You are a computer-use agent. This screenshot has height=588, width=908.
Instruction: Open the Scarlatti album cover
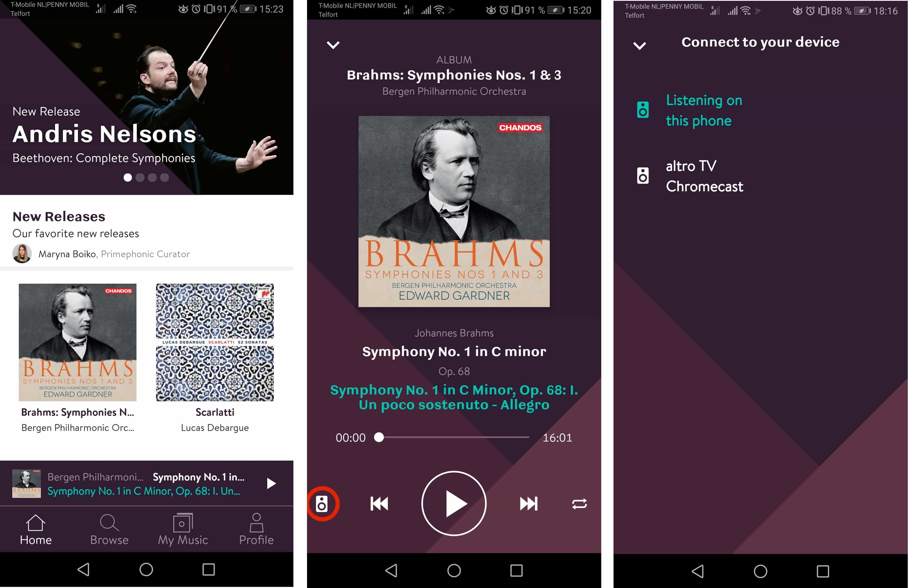(215, 342)
